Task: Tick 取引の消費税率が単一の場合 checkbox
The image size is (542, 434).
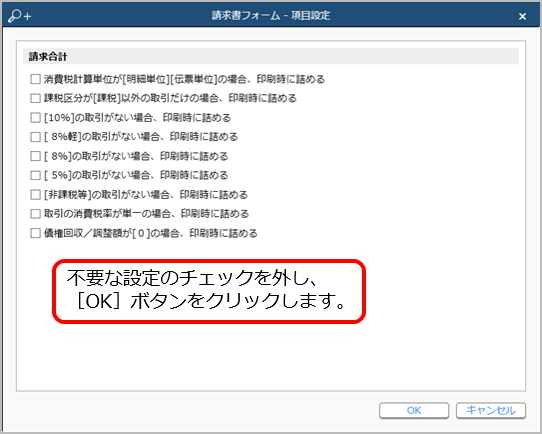Action: 35,214
